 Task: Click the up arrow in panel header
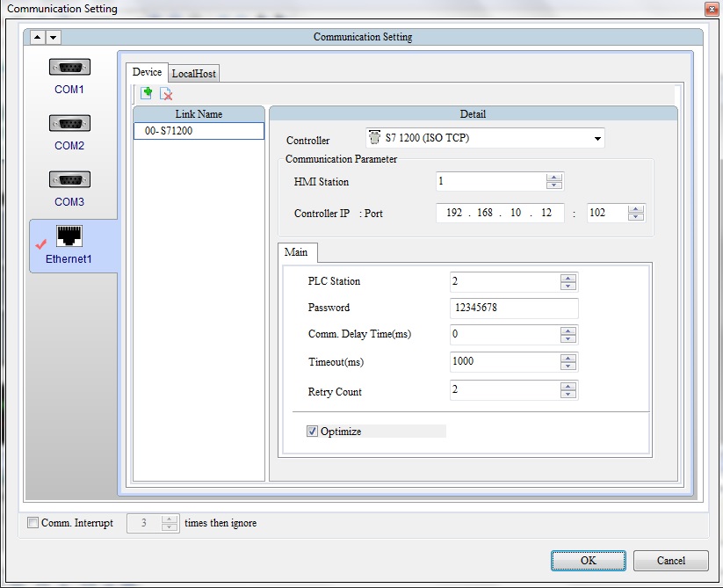(x=38, y=37)
